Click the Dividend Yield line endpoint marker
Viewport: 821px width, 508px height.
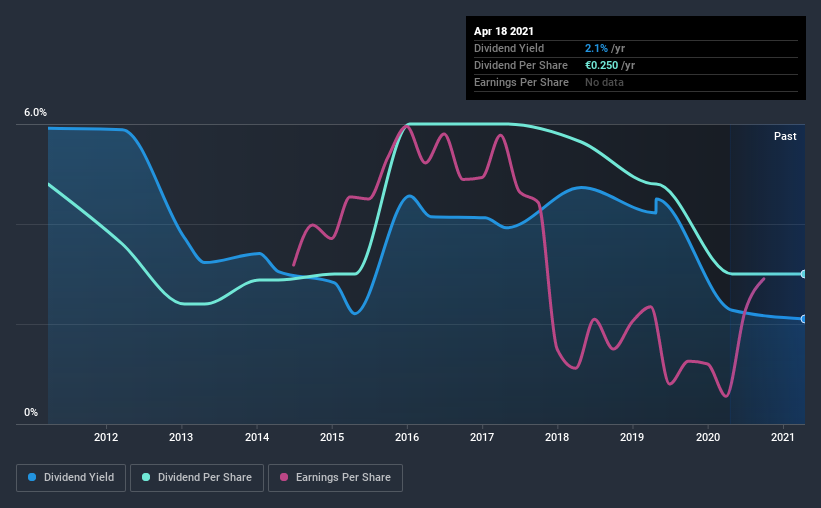(x=803, y=319)
